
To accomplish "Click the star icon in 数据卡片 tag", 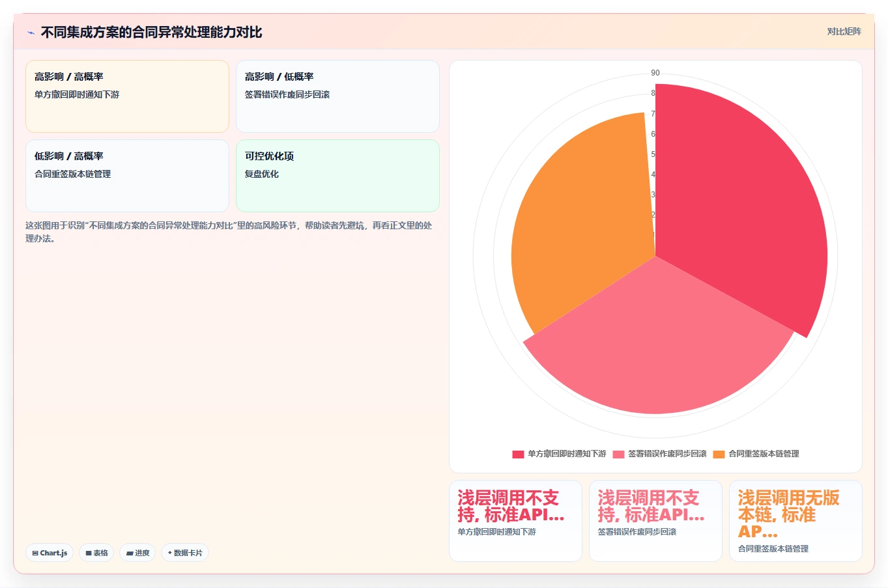I will [170, 553].
